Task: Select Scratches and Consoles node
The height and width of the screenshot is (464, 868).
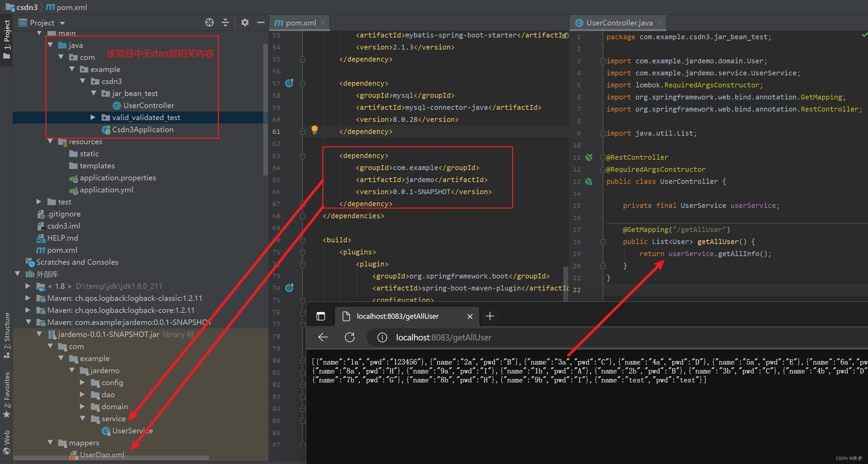Action: [x=72, y=262]
